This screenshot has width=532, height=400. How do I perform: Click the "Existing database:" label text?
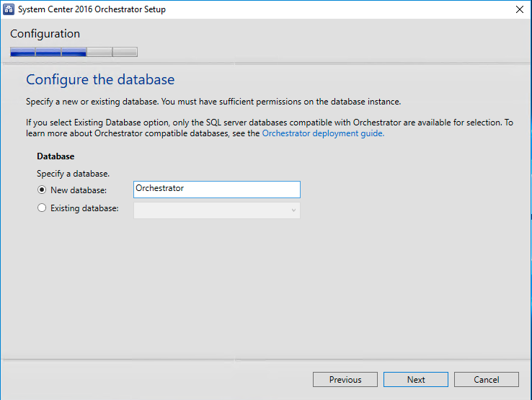point(84,208)
